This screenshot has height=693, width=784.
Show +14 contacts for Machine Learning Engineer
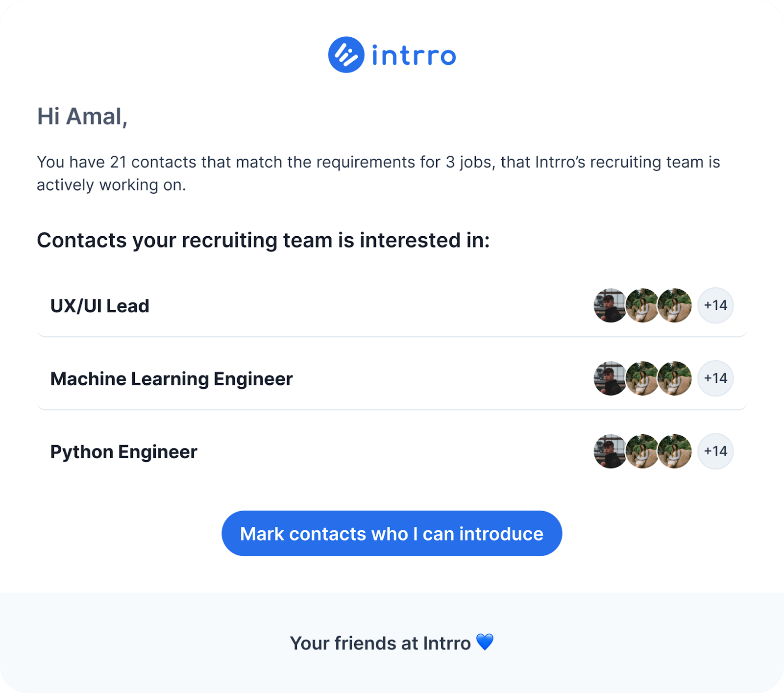[x=715, y=378]
